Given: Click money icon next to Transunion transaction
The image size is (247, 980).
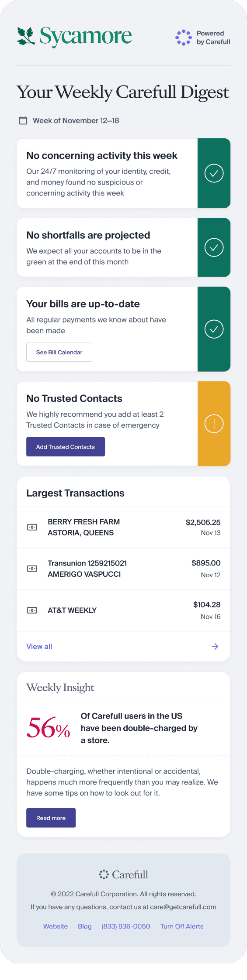Looking at the screenshot, I should pyautogui.click(x=32, y=569).
